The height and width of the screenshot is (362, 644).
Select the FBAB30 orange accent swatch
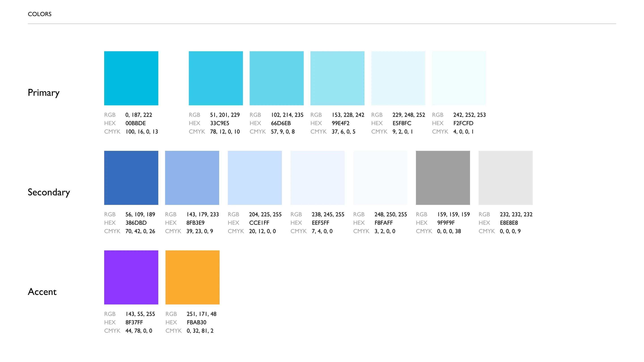(x=193, y=277)
